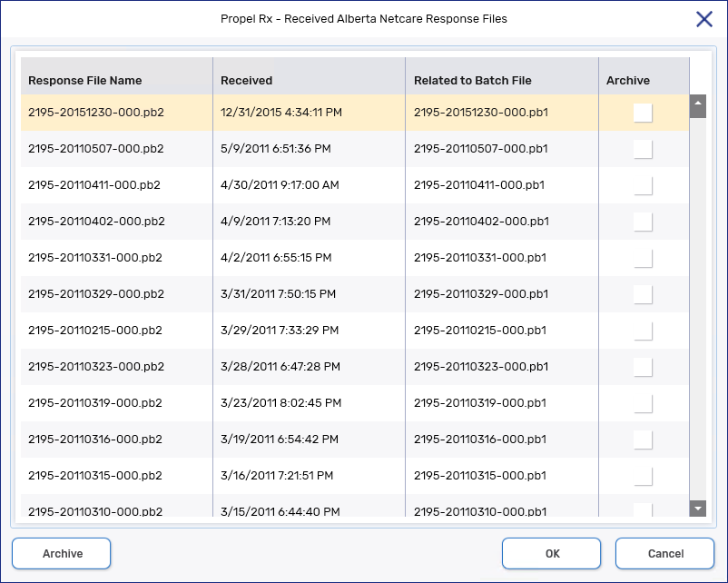The width and height of the screenshot is (728, 583).
Task: Tick Archive box on 2195-20110323-000.pb2 row
Action: tap(643, 367)
